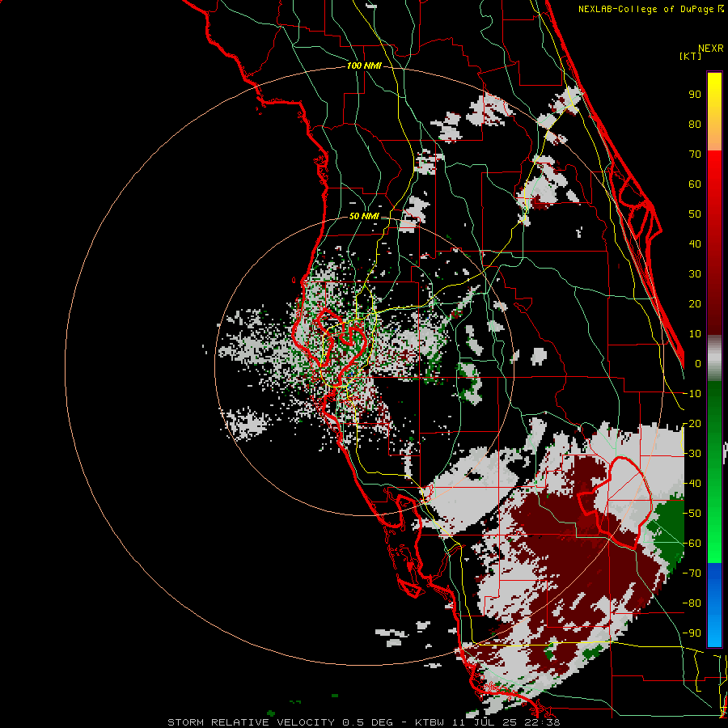728x728 pixels.
Task: Click the positive 10 scale value
Action: tap(695, 334)
